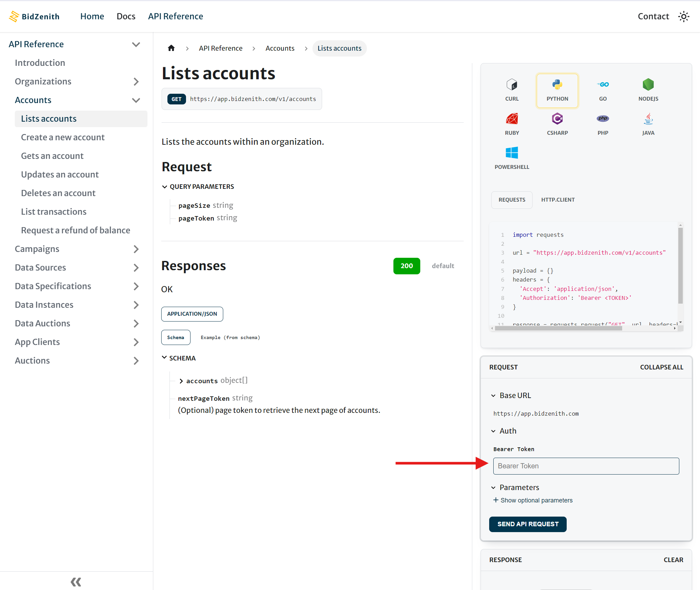Open Lists accounts in the sidebar
The image size is (700, 590).
81,119
